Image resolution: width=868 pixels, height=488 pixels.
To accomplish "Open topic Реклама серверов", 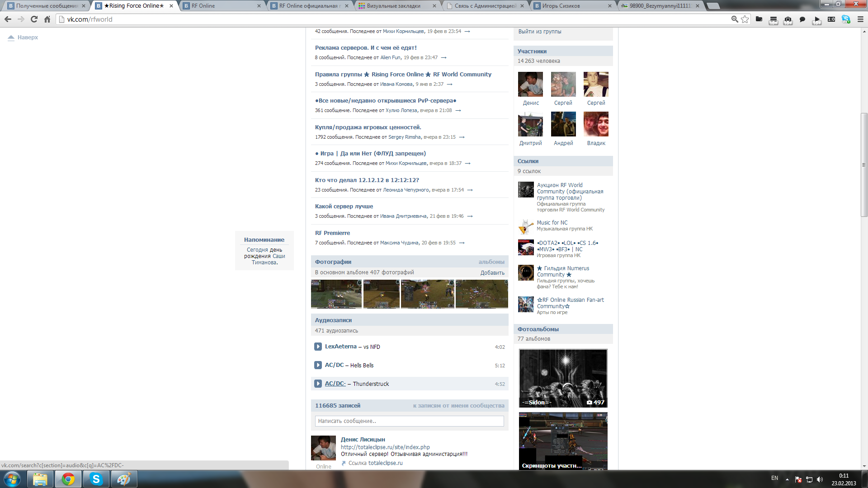I will pyautogui.click(x=366, y=48).
